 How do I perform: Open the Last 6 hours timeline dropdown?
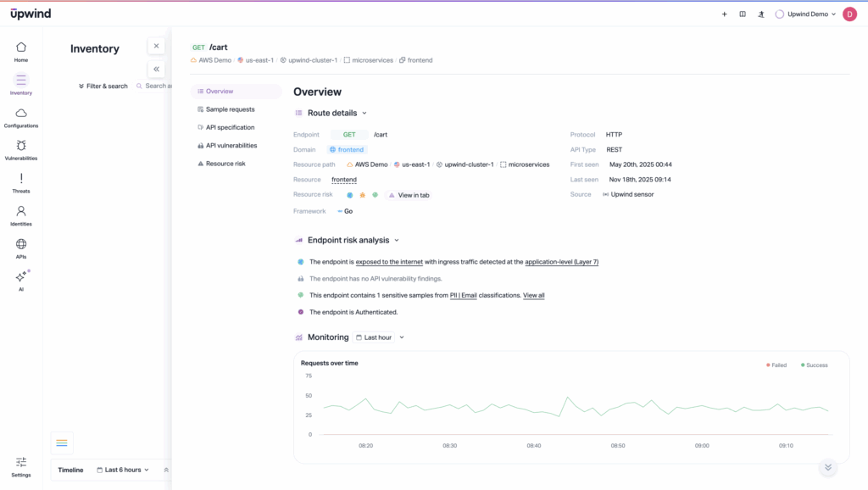[x=127, y=470]
